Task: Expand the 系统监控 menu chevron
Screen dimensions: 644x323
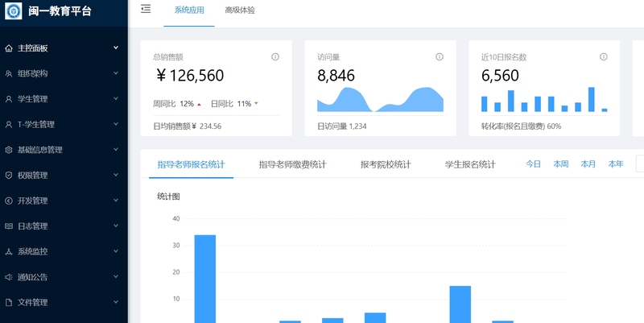Action: click(116, 251)
